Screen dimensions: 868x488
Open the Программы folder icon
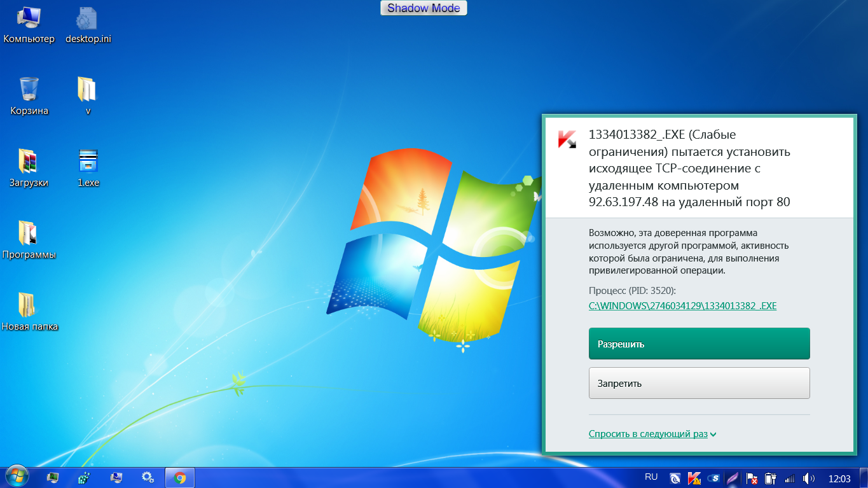click(29, 241)
